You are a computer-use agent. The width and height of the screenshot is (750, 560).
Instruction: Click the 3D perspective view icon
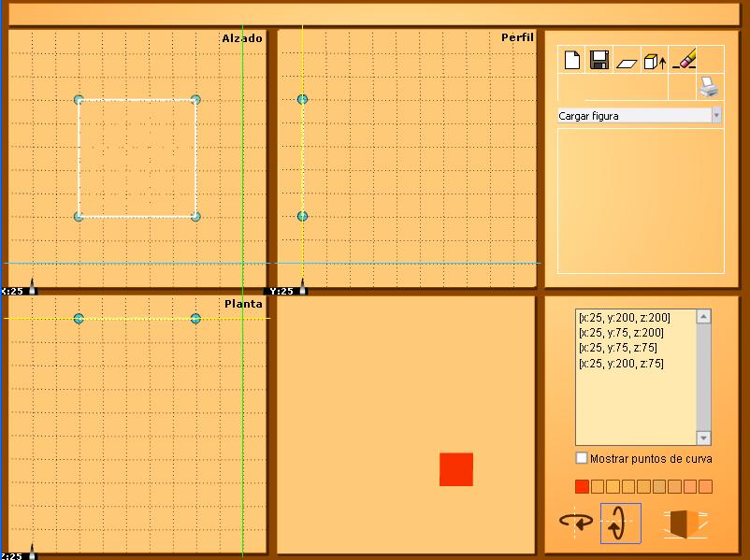tap(685, 524)
